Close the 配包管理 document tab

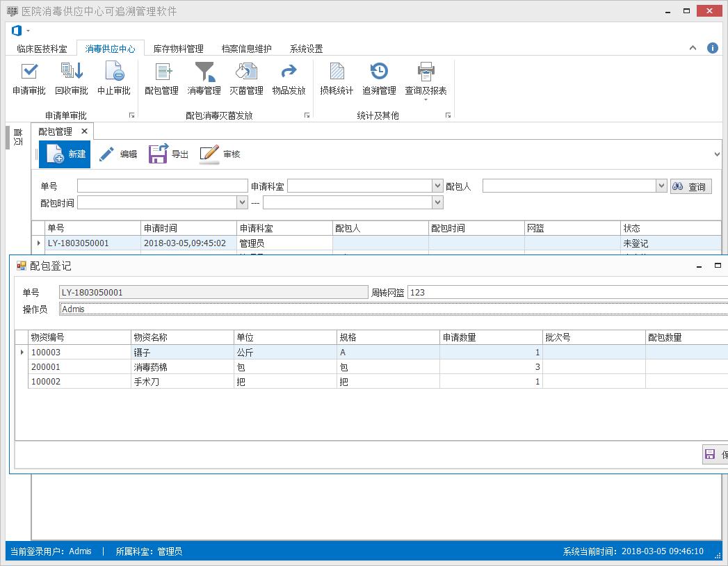85,131
